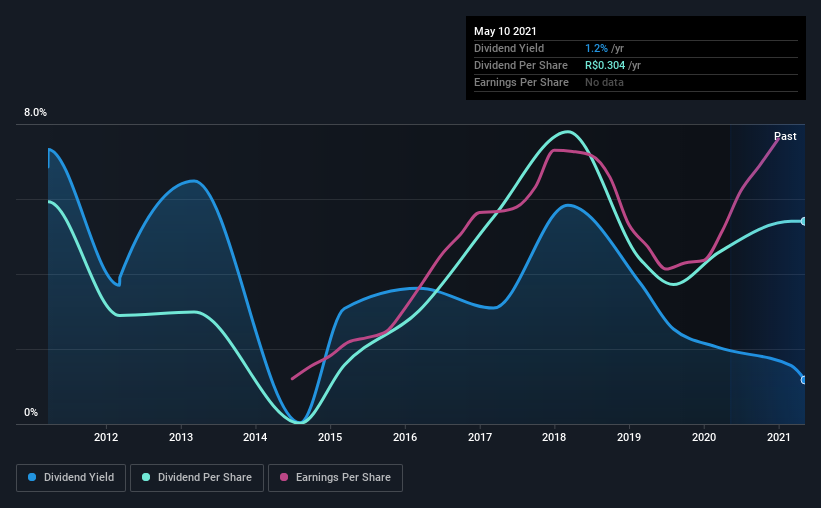Click the 0% y-axis label
This screenshot has width=821, height=508.
(31, 413)
